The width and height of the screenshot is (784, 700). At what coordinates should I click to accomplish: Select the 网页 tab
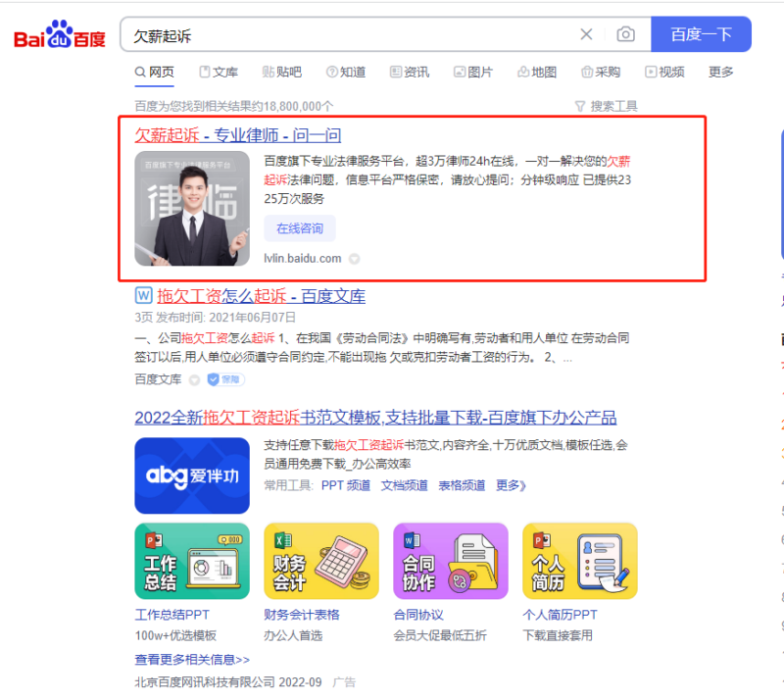[x=155, y=72]
